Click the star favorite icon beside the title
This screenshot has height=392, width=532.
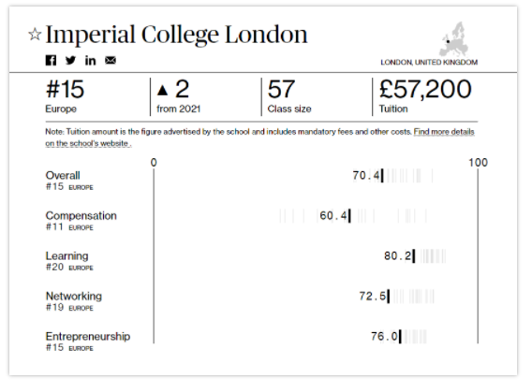pyautogui.click(x=35, y=35)
